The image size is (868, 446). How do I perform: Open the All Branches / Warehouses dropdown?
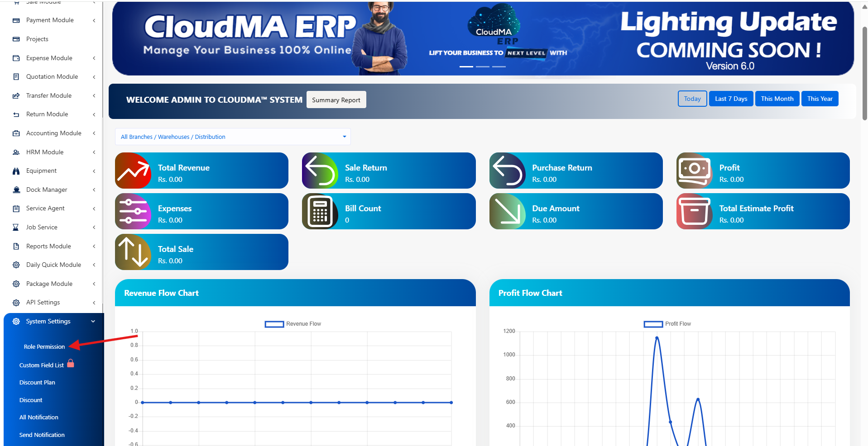coord(233,137)
